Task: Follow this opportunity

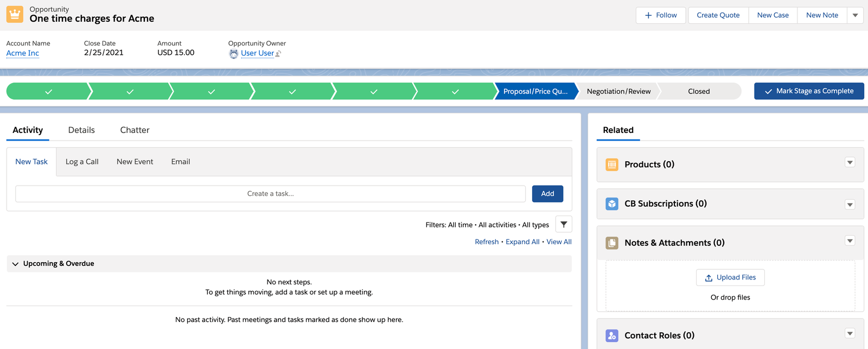Action: tap(661, 15)
